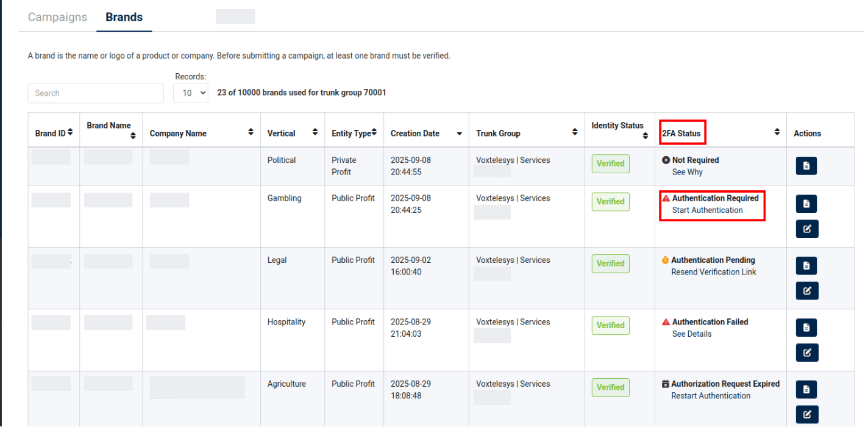The width and height of the screenshot is (868, 427).
Task: Click the document icon in the Hospitality row
Action: tap(806, 328)
